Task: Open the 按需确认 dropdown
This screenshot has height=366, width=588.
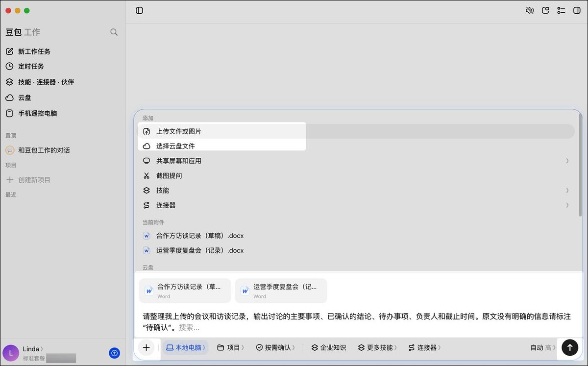Action: coord(275,347)
